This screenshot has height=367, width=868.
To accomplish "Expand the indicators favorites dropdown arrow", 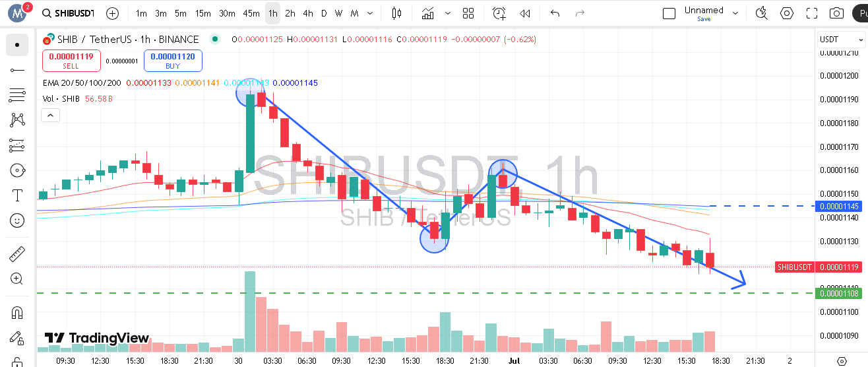I will [x=449, y=13].
